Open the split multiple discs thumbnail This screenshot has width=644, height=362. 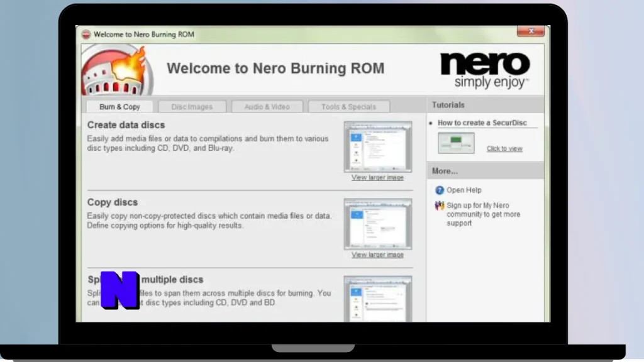click(378, 299)
